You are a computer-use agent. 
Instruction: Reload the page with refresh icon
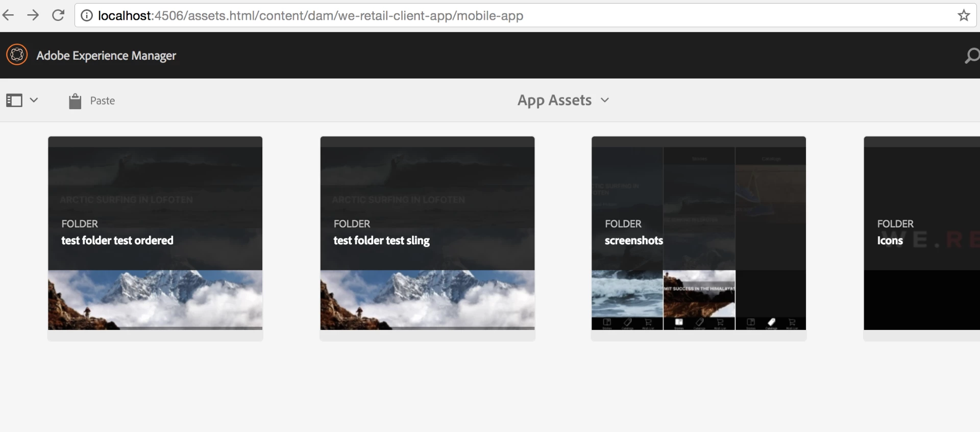(58, 15)
